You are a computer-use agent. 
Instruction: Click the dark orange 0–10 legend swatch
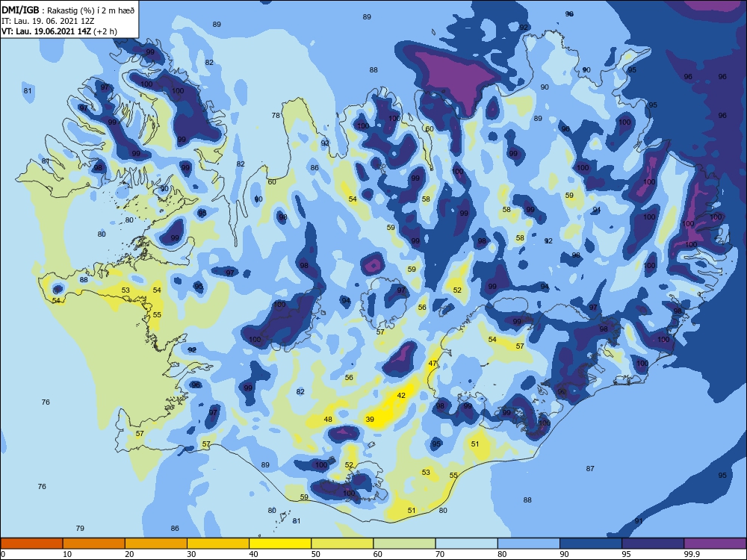(31, 544)
